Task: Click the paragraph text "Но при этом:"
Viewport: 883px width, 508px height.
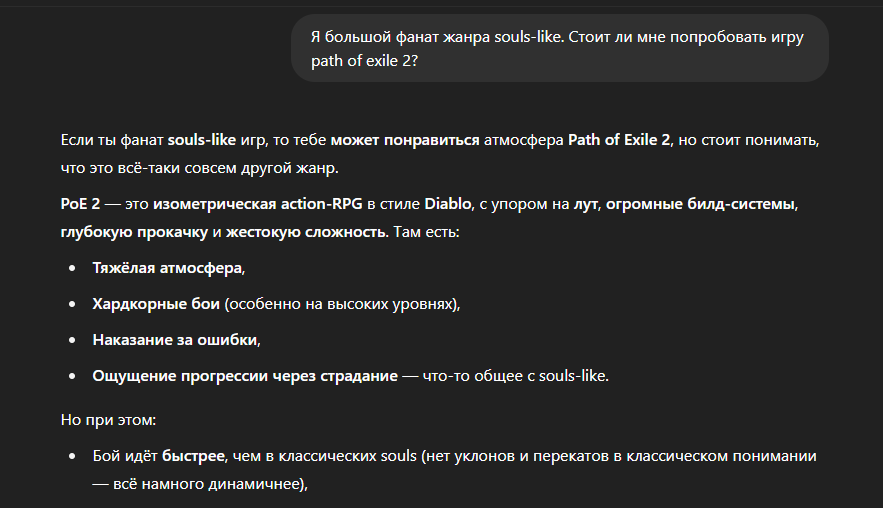Action: pos(108,420)
